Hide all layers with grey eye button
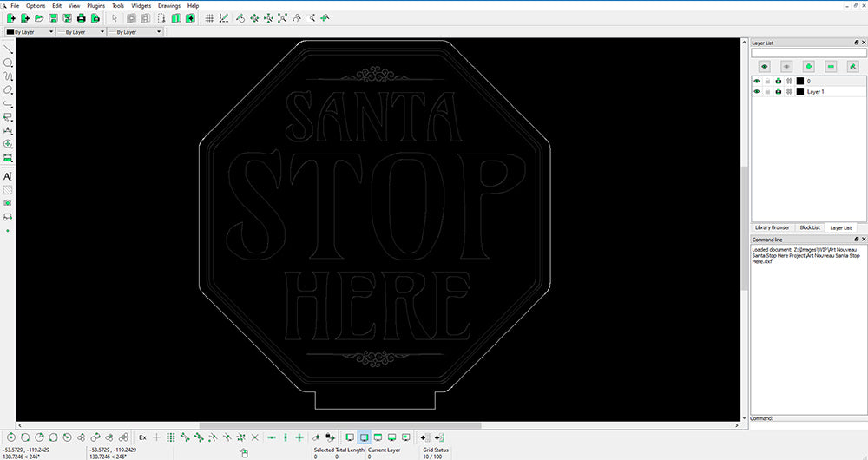The height and width of the screenshot is (460, 868). [x=786, y=67]
